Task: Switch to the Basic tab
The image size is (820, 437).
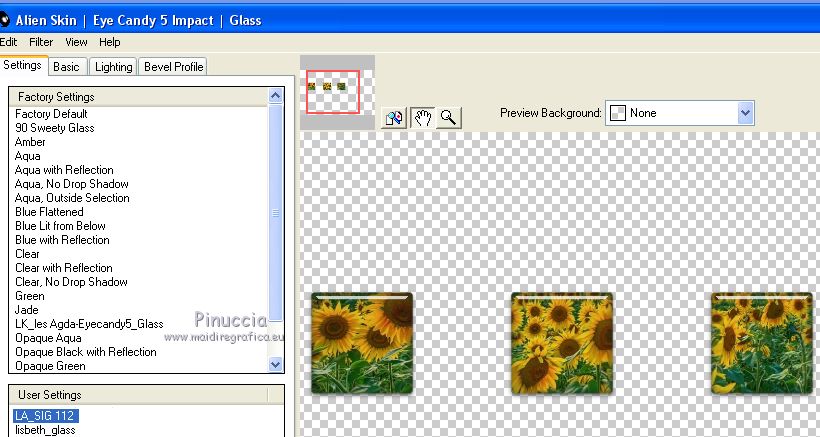Action: tap(66, 67)
